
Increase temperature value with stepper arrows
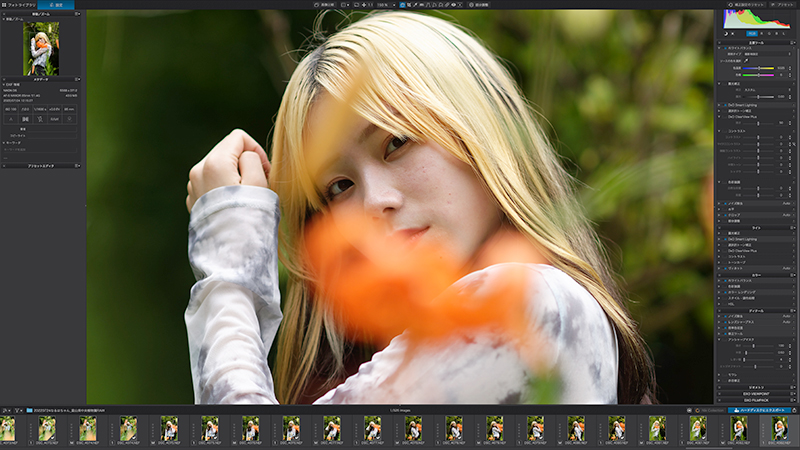click(x=790, y=67)
